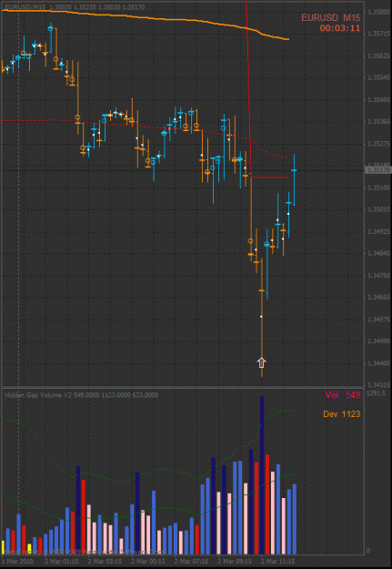Click the '2 Mar 05:15' time label
392x569 pixels.
(x=147, y=561)
